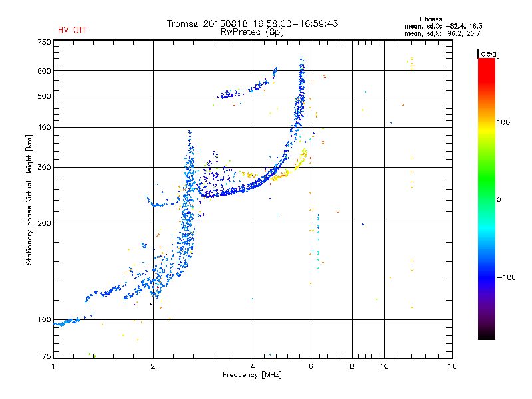Viewport: 532px width, 399px height.
Task: Click the y-axis tick label 750
Action: coord(44,42)
